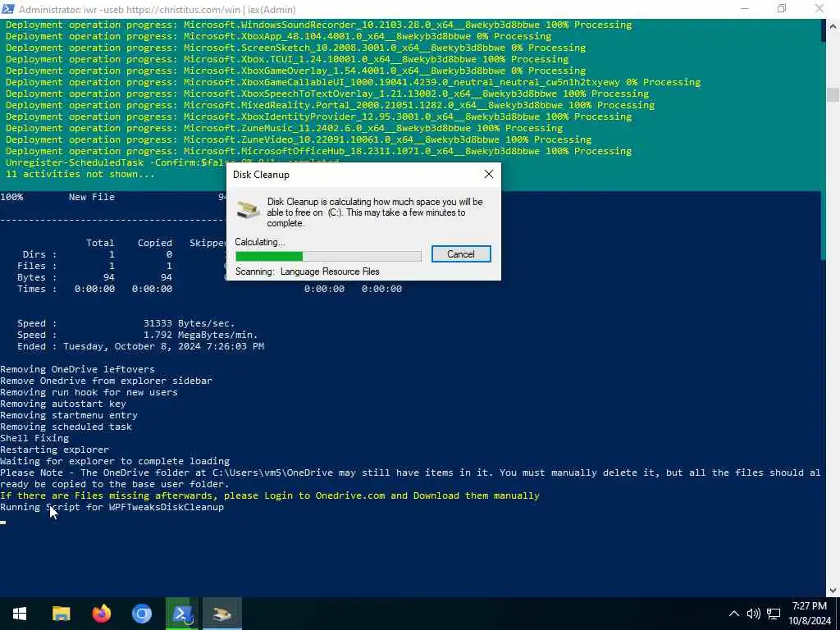Click the PowerShell vertical scrollbar thumb

pyautogui.click(x=833, y=94)
